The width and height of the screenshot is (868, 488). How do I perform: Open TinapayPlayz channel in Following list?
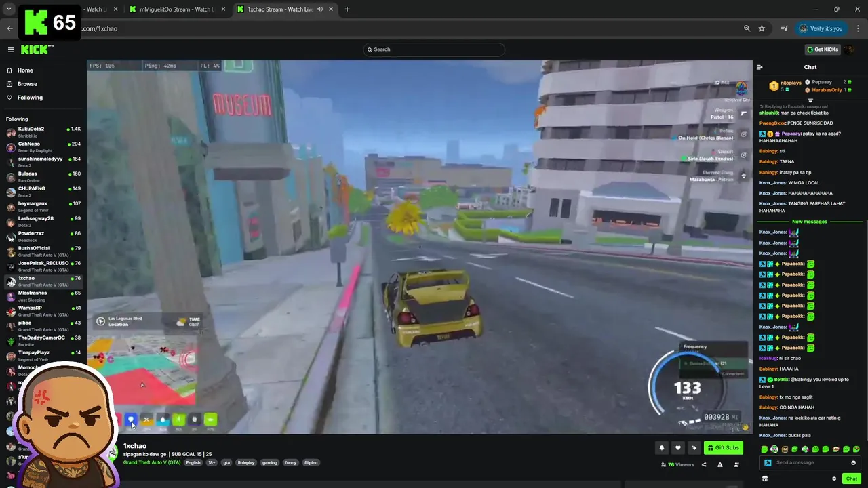pyautogui.click(x=42, y=355)
